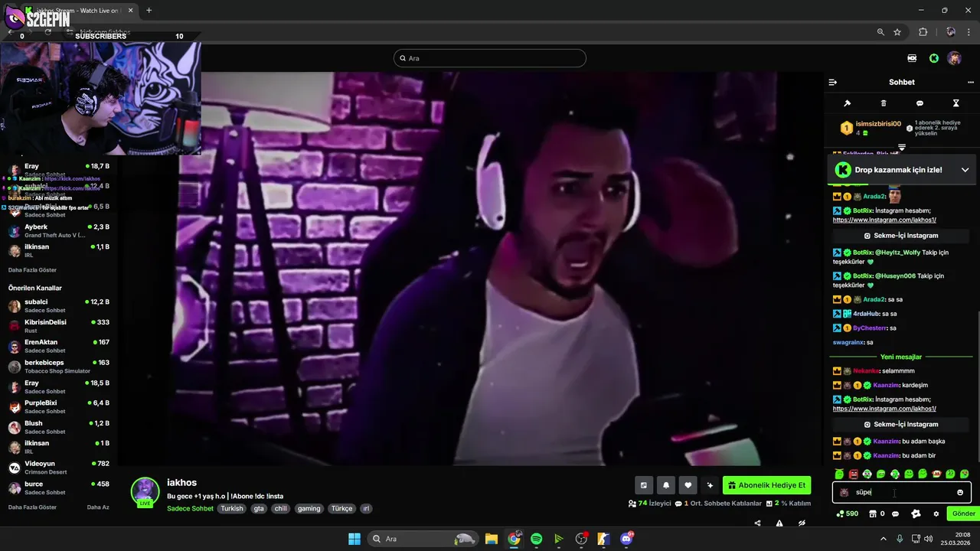Click the share stream icon
This screenshot has width=980, height=551.
click(757, 523)
